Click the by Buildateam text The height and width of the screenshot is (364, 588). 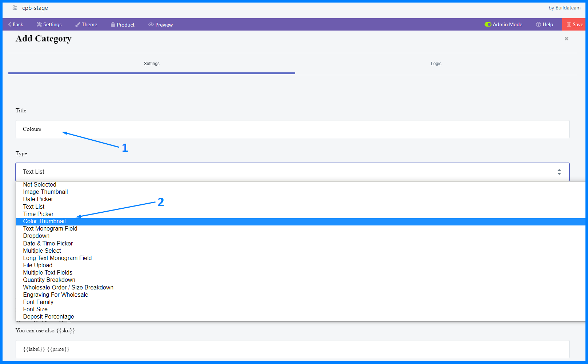click(564, 8)
